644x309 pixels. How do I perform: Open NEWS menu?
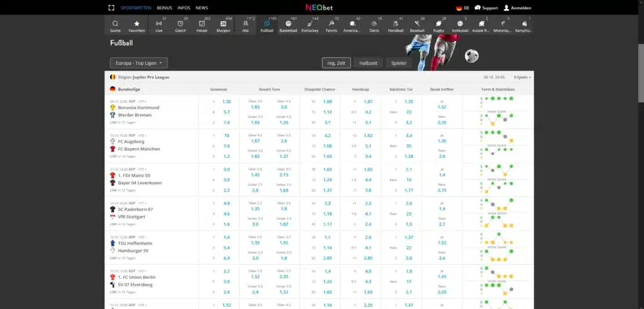click(x=202, y=8)
